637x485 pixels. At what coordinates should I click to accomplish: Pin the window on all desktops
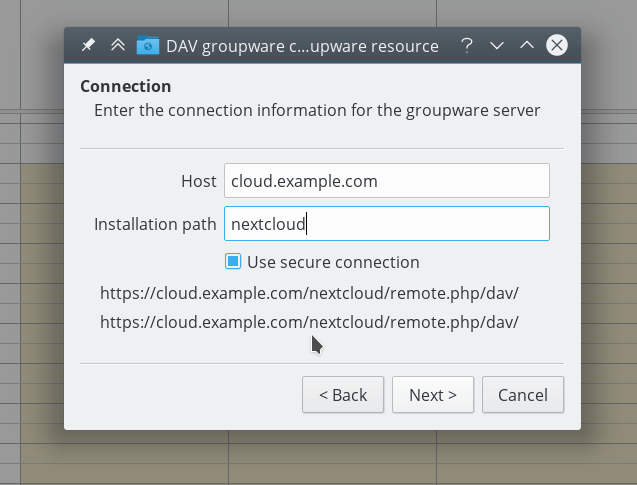(x=88, y=46)
